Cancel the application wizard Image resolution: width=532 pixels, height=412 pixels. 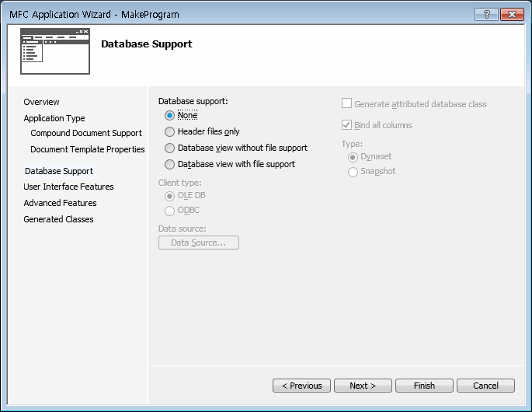[x=486, y=386]
